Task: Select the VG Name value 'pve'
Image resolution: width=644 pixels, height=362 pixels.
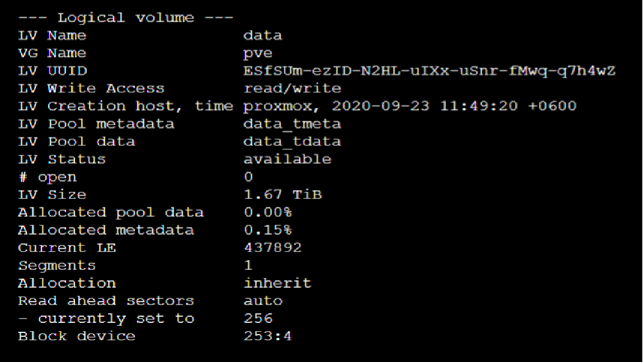Action: point(258,54)
